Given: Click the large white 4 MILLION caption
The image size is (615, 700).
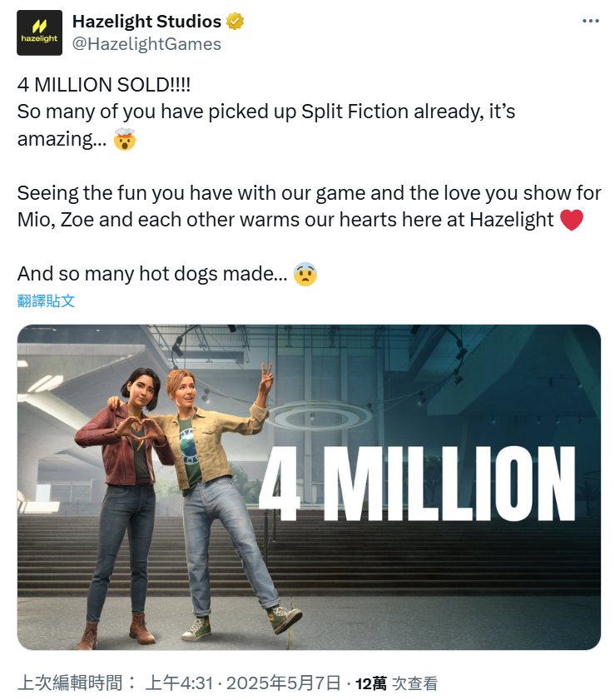Looking at the screenshot, I should (x=417, y=484).
